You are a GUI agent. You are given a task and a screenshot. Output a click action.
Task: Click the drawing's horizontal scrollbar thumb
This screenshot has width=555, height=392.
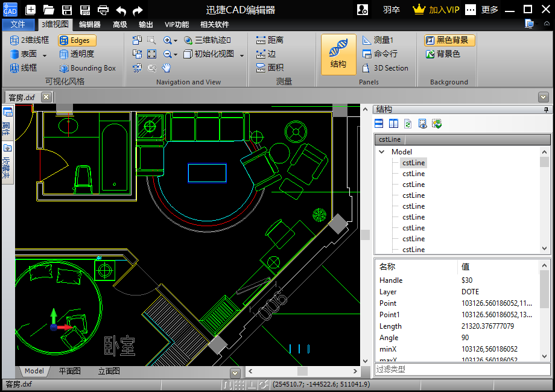(302, 371)
